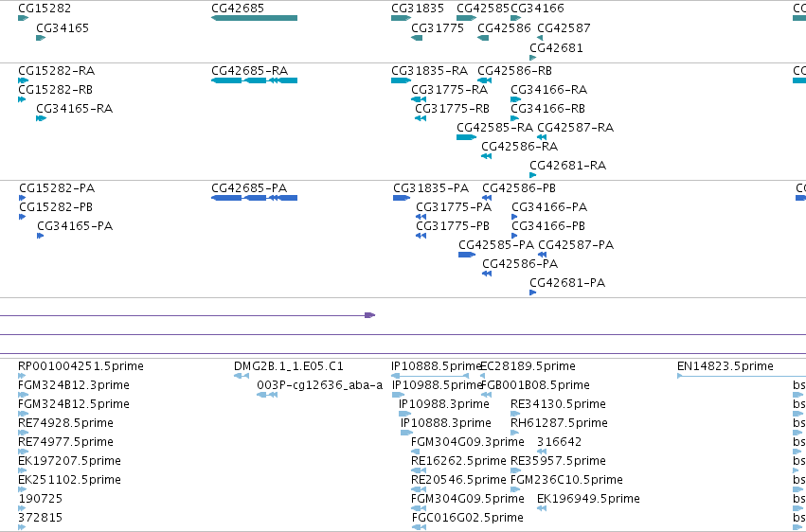Select the CG34165 gene glyph
806x532 pixels.
(41, 38)
